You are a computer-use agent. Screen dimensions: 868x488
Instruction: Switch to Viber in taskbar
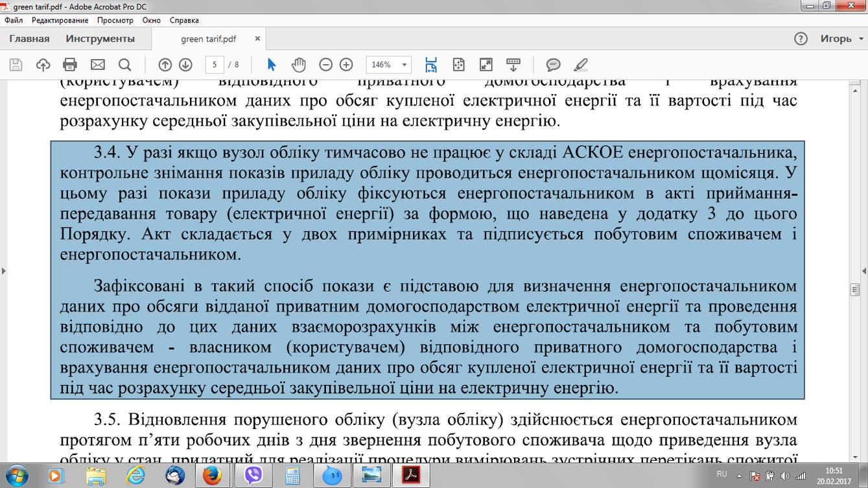(x=253, y=476)
